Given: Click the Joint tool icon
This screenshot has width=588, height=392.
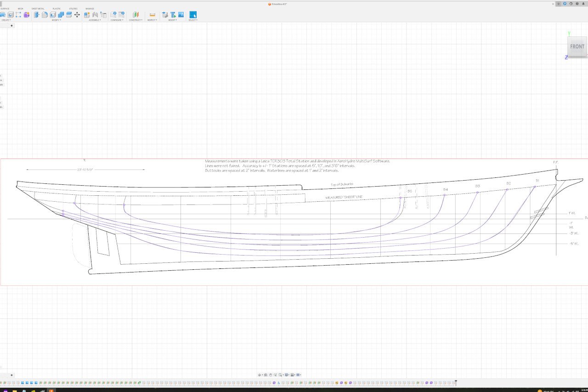Looking at the screenshot, I should [x=95, y=15].
